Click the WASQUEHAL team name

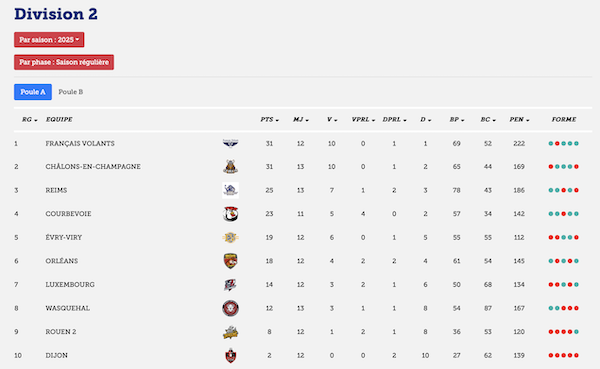point(68,308)
